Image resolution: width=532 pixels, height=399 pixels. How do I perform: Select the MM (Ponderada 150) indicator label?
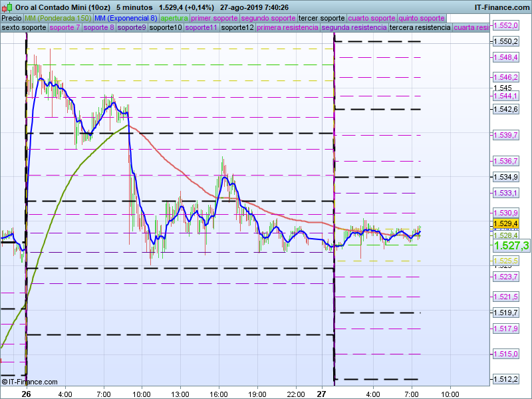[58, 18]
